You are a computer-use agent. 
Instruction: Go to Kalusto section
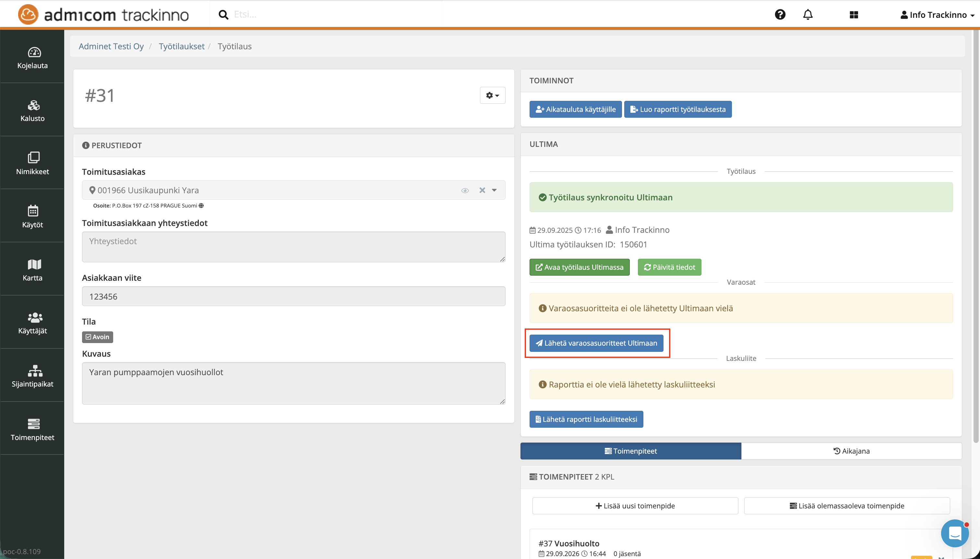(x=32, y=111)
